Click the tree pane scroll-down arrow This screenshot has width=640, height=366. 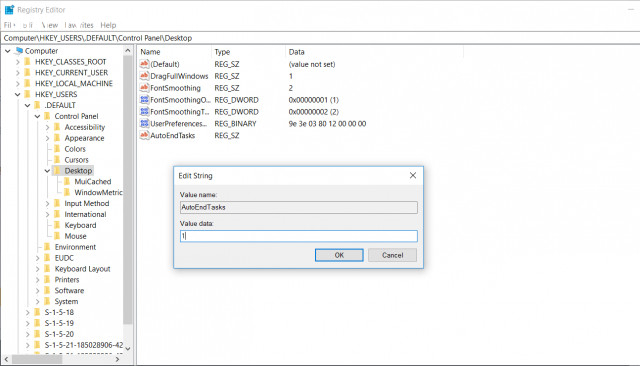pyautogui.click(x=128, y=348)
